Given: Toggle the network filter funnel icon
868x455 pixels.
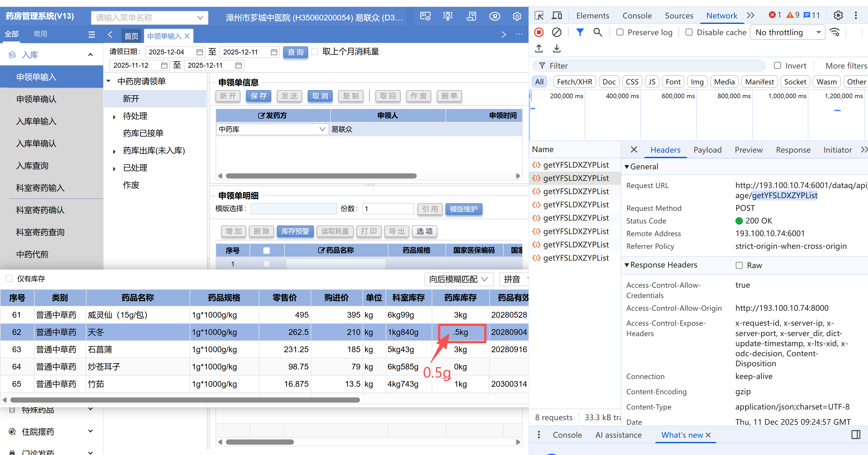Looking at the screenshot, I should click(x=580, y=32).
